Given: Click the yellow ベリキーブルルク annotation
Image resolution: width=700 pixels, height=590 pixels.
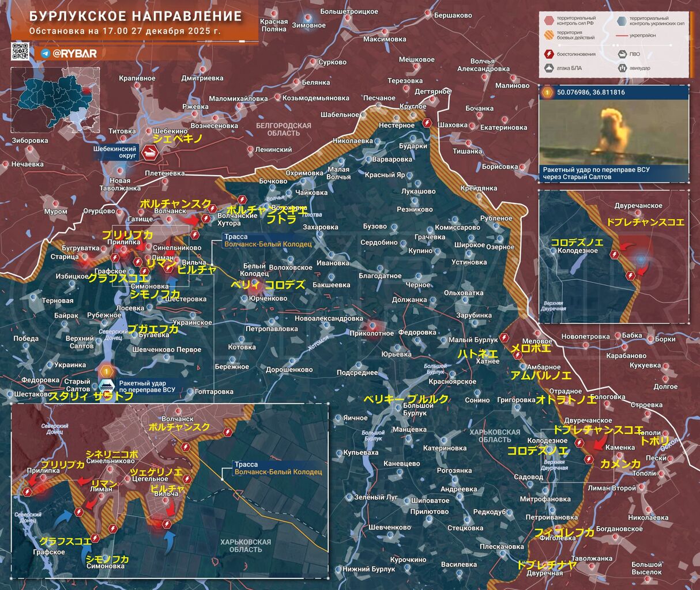Looking at the screenshot, I should pos(405,399).
